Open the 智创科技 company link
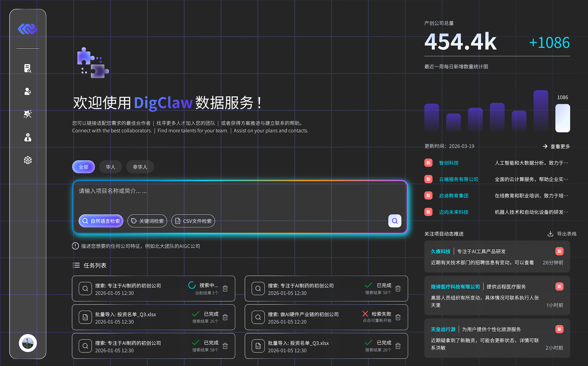 tap(449, 163)
